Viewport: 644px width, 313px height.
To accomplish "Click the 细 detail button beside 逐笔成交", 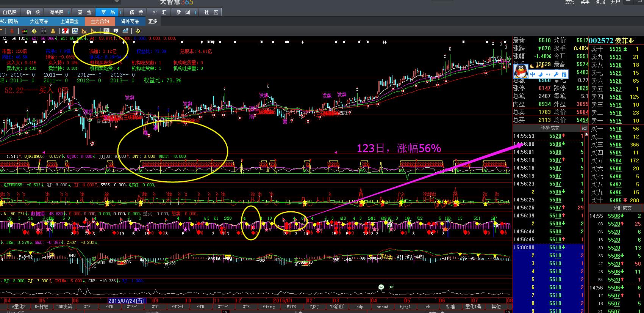I will [x=584, y=128].
